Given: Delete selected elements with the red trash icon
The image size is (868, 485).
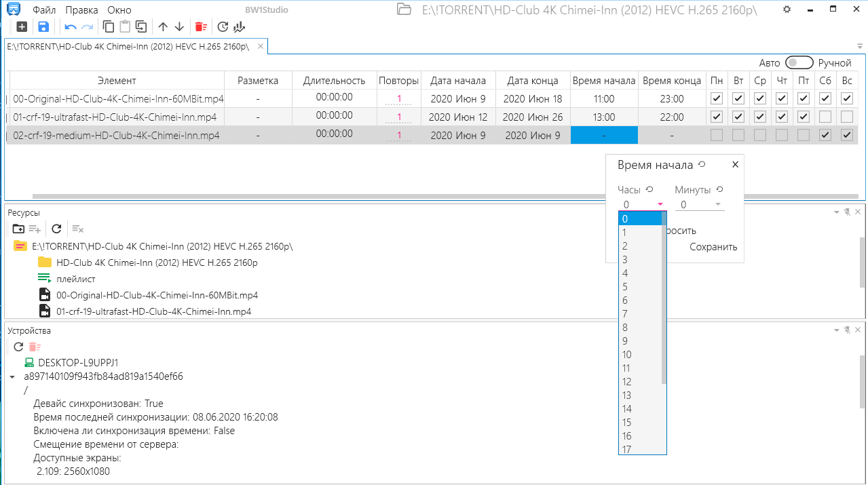Looking at the screenshot, I should point(200,27).
